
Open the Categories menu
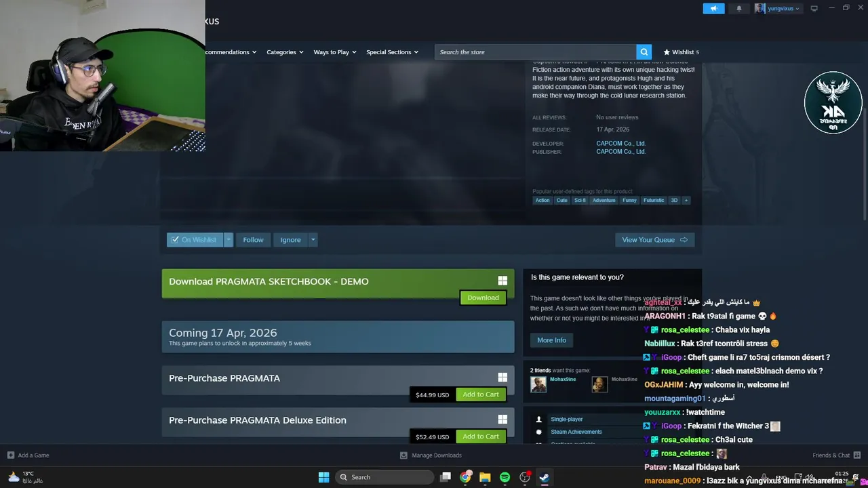(285, 52)
